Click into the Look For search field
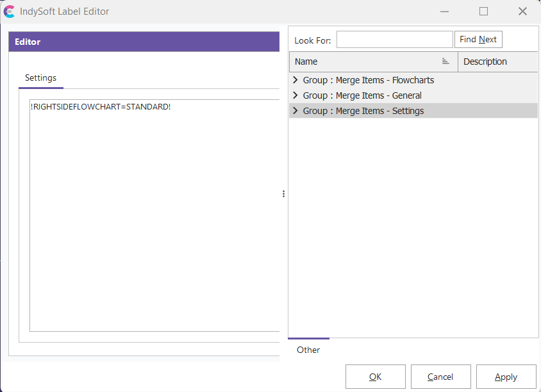This screenshot has width=541, height=392. click(394, 40)
